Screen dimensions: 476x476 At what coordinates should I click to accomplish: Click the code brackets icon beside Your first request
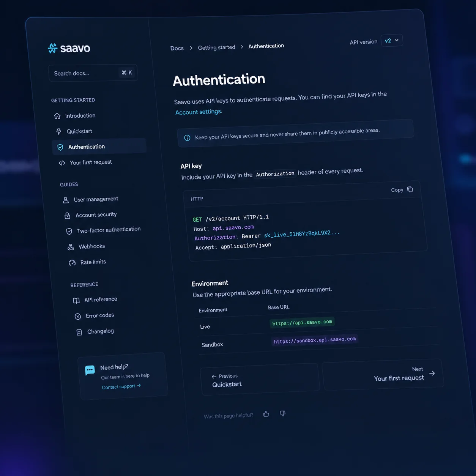point(62,163)
